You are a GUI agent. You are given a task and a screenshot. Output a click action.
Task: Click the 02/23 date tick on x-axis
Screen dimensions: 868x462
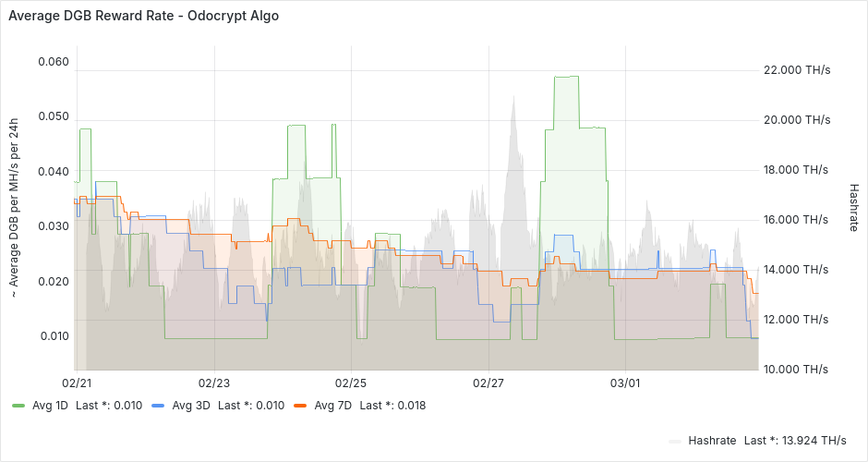213,383
